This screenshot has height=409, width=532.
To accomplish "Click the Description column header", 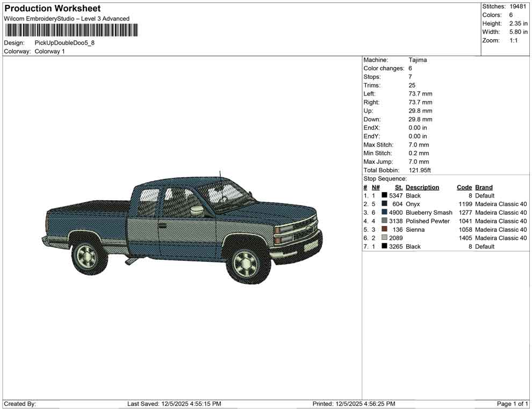I will pyautogui.click(x=422, y=187).
